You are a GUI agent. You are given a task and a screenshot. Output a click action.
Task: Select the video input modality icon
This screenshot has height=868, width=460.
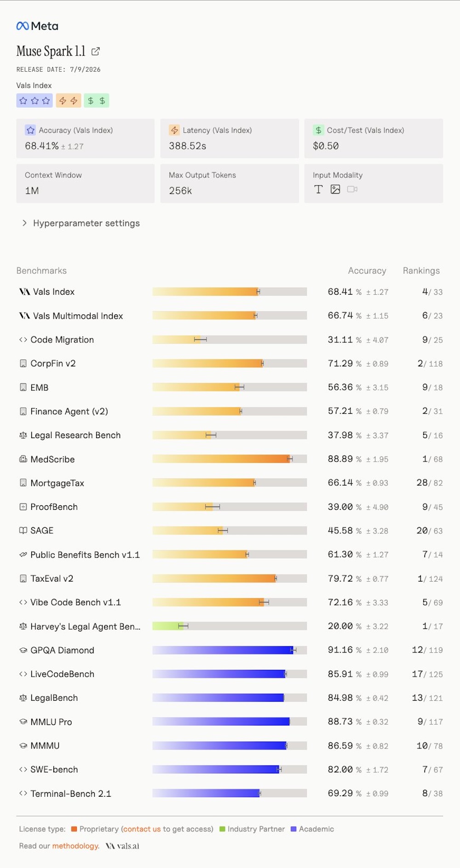352,189
